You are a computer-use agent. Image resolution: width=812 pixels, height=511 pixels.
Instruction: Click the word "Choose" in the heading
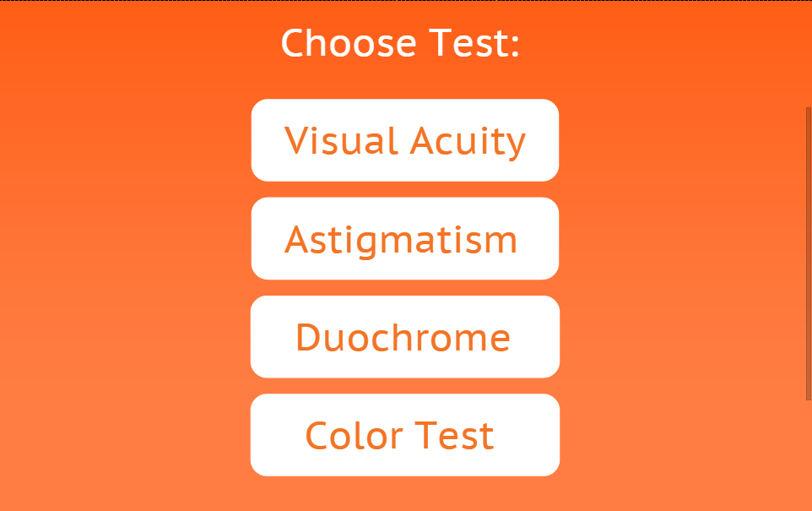(349, 43)
